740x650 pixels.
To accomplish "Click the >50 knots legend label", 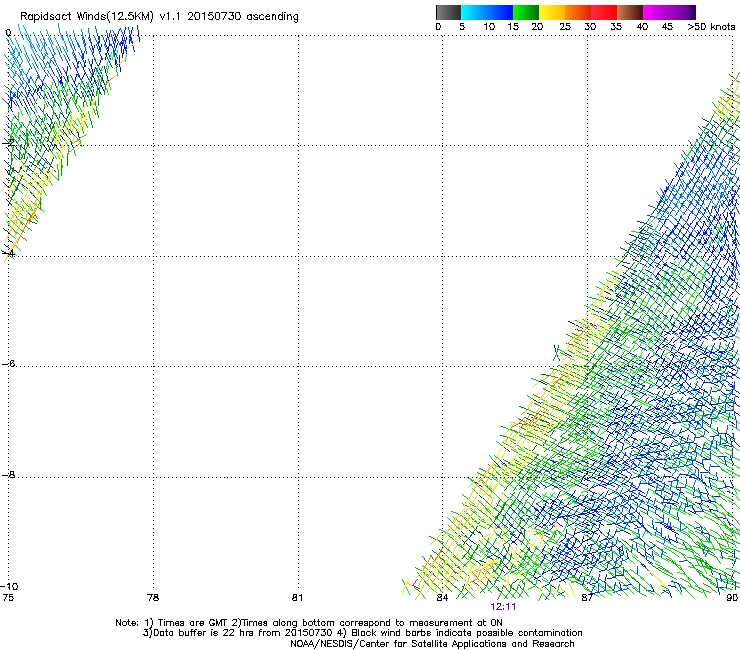I will (711, 27).
